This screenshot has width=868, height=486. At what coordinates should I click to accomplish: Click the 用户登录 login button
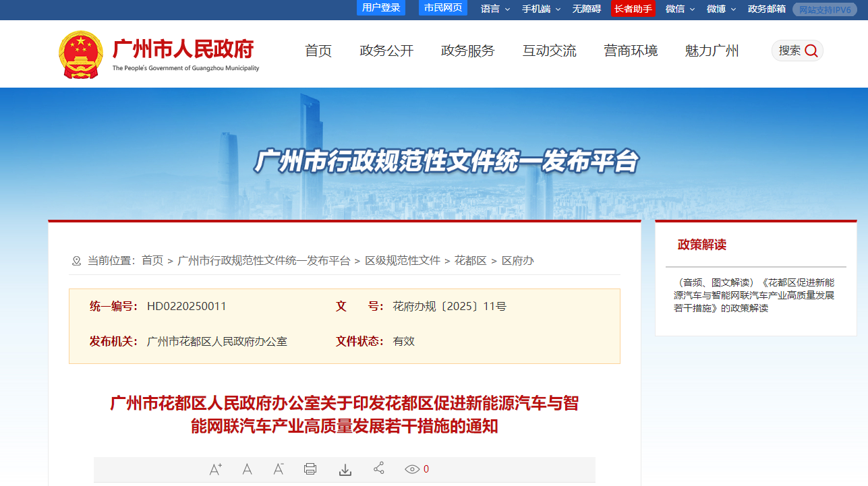tap(381, 8)
